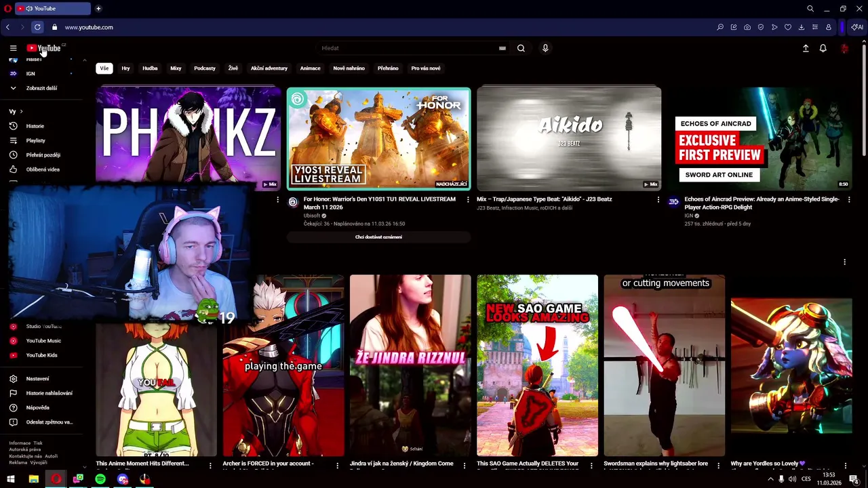The width and height of the screenshot is (868, 488).
Task: Open the upload/create icon in YouTube header
Action: (x=806, y=48)
